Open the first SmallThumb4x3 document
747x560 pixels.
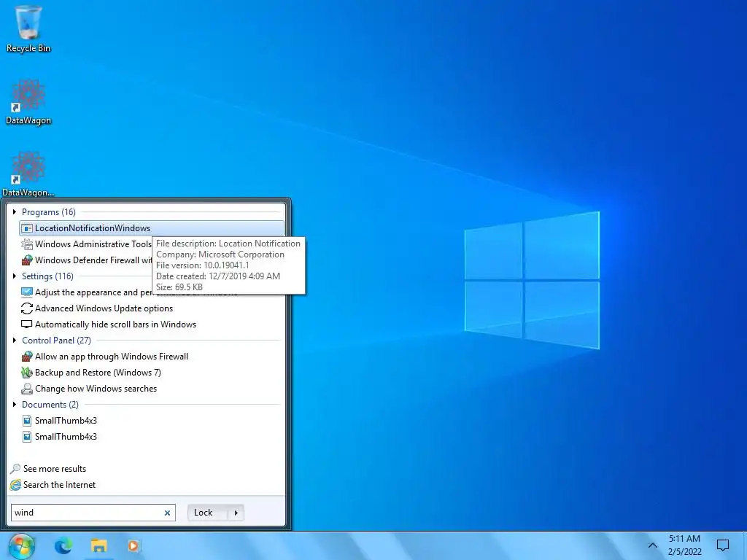(x=66, y=421)
